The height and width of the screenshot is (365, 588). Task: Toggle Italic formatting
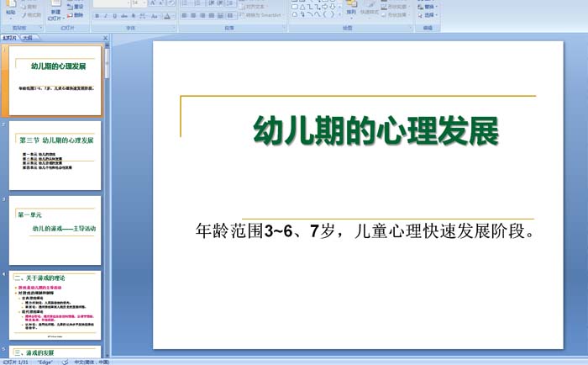[x=106, y=16]
